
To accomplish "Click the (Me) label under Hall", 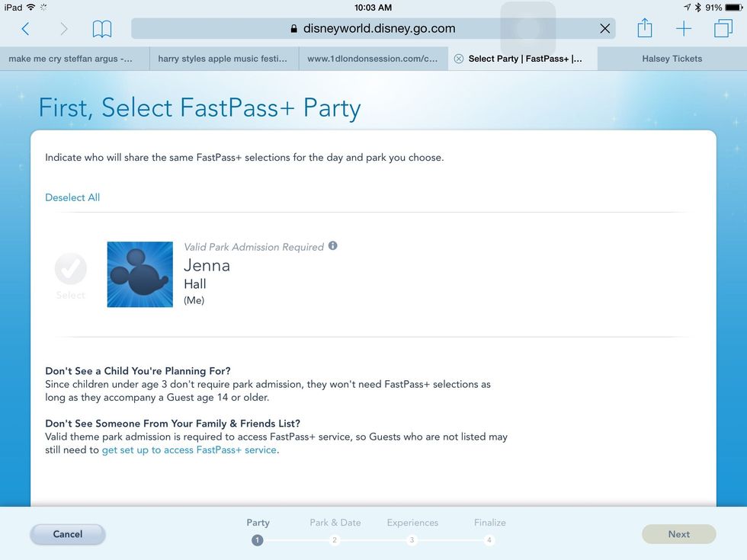I will point(194,300).
